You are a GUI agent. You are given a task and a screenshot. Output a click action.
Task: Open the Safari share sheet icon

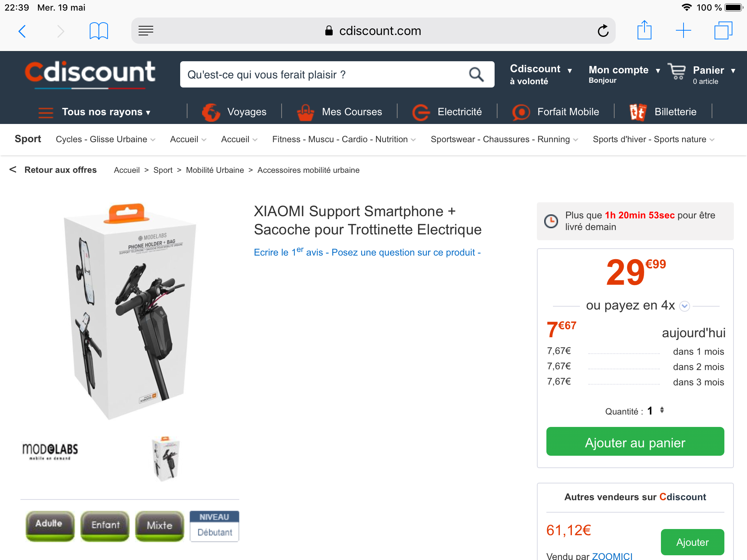[x=644, y=30]
